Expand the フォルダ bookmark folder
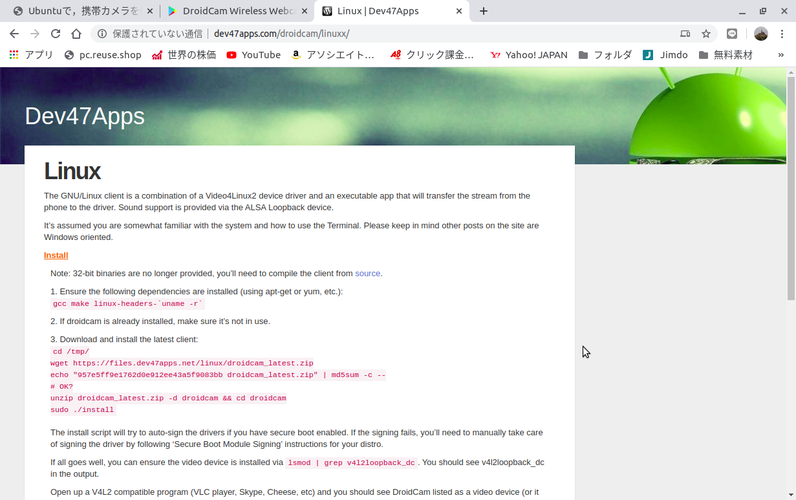Viewport: 796px width, 500px height. [x=605, y=55]
